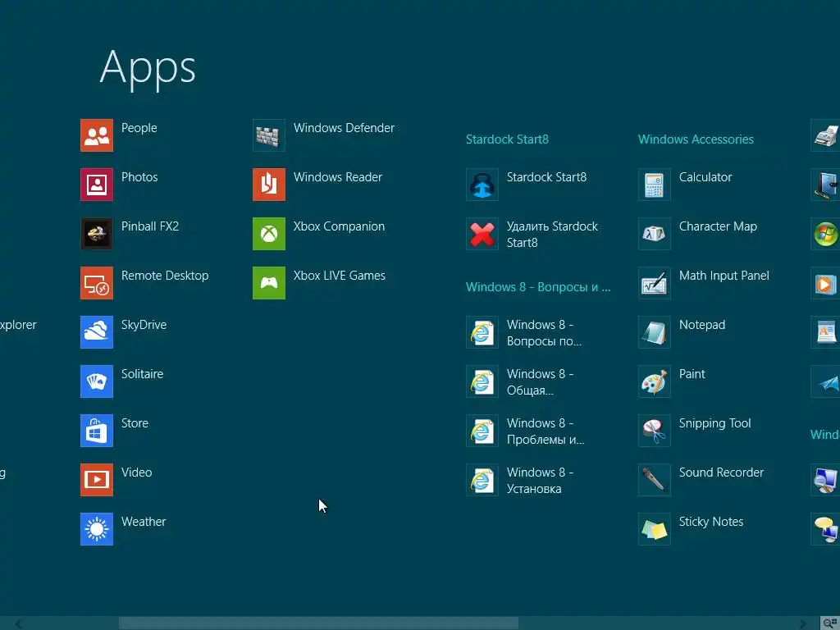Viewport: 840px width, 630px height.
Task: Open Calculator icon
Action: 654,185
